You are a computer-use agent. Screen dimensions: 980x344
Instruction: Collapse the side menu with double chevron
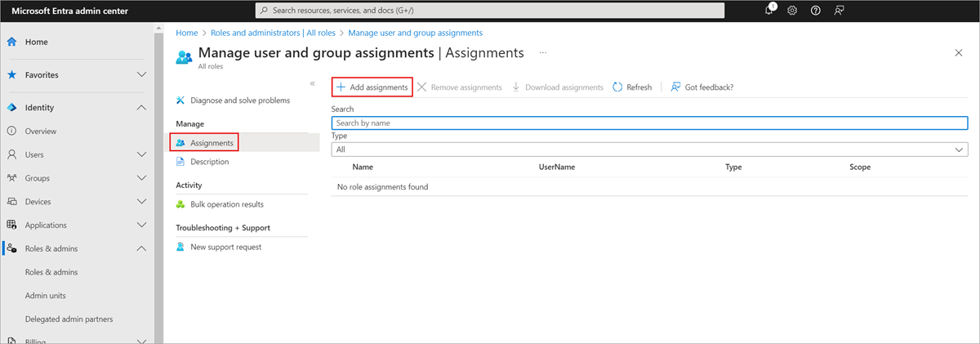(312, 83)
